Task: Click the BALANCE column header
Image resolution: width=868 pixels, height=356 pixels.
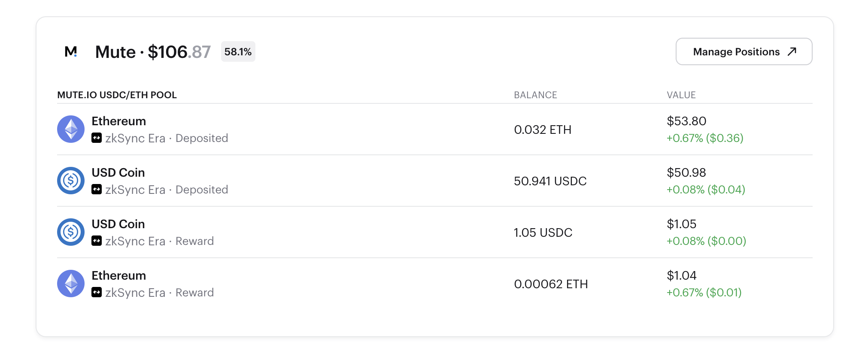Action: point(536,95)
